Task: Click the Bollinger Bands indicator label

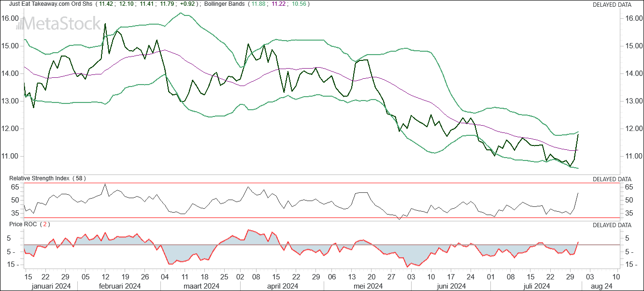Action: 224,4
